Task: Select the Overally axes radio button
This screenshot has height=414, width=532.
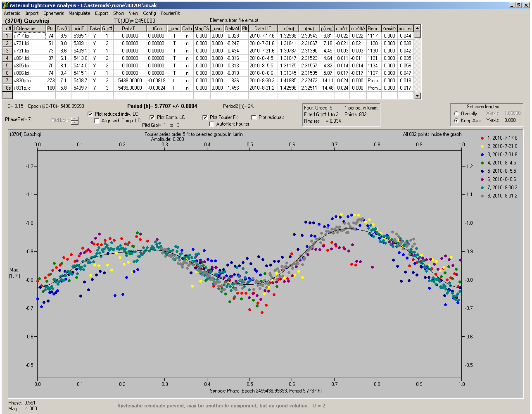Action: (456, 114)
